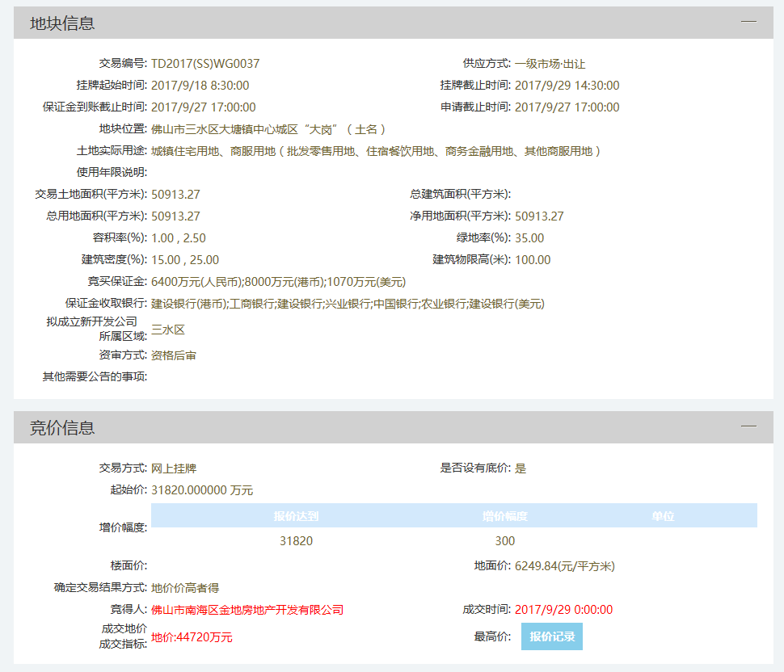Select the increment row value 300
Image resolution: width=784 pixels, height=672 pixels.
coord(506,541)
